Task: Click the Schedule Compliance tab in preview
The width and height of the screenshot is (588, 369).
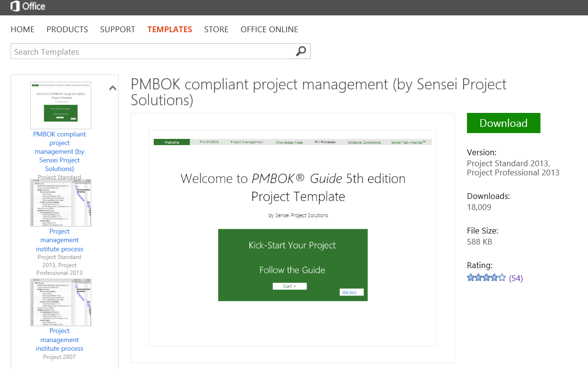Action: tap(364, 142)
